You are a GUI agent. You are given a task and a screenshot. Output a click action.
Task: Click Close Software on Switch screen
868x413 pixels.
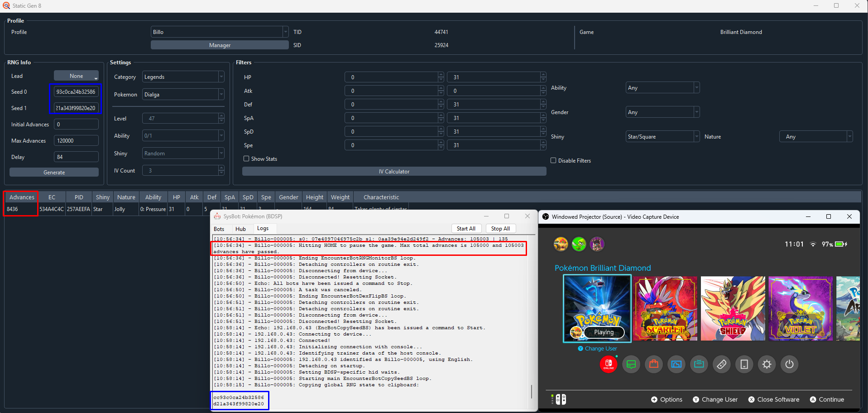click(x=774, y=399)
